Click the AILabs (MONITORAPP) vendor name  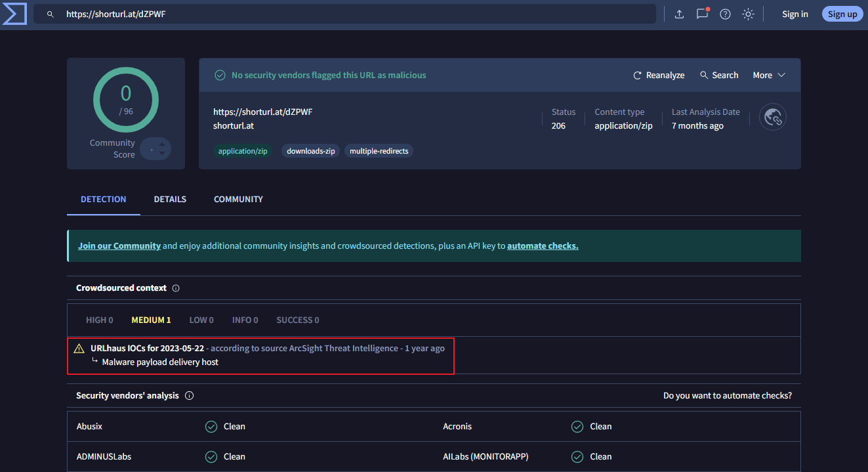click(x=486, y=457)
